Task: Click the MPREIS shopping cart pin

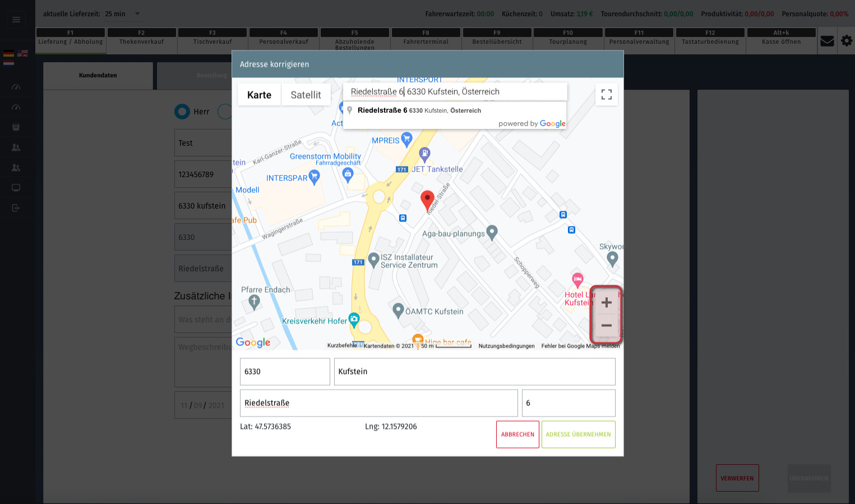Action: coord(407,139)
